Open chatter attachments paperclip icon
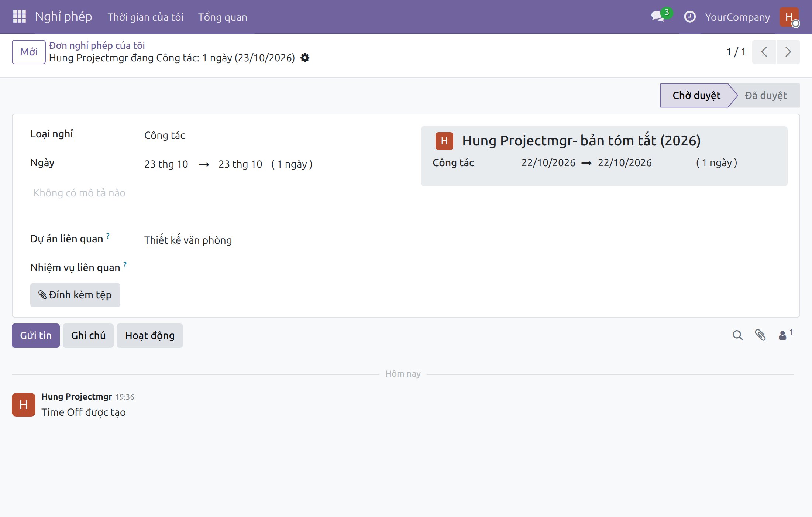 click(x=760, y=335)
